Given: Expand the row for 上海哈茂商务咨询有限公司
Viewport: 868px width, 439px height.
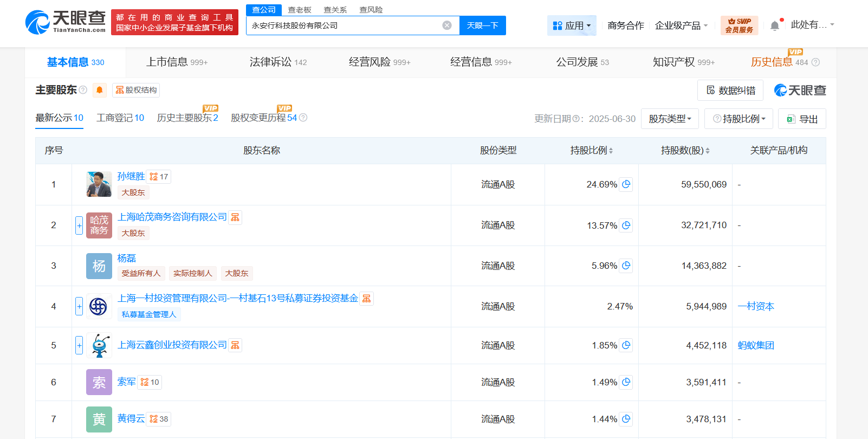Looking at the screenshot, I should 79,225.
